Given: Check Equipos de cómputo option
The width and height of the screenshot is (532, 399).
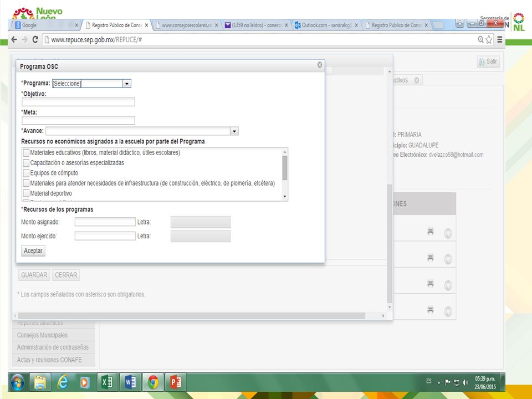Looking at the screenshot, I should (x=26, y=173).
